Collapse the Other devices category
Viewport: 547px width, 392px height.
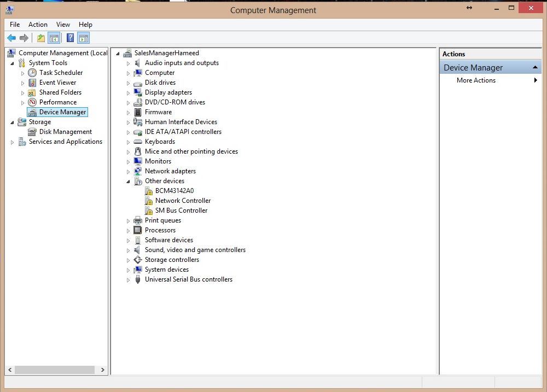click(x=129, y=182)
